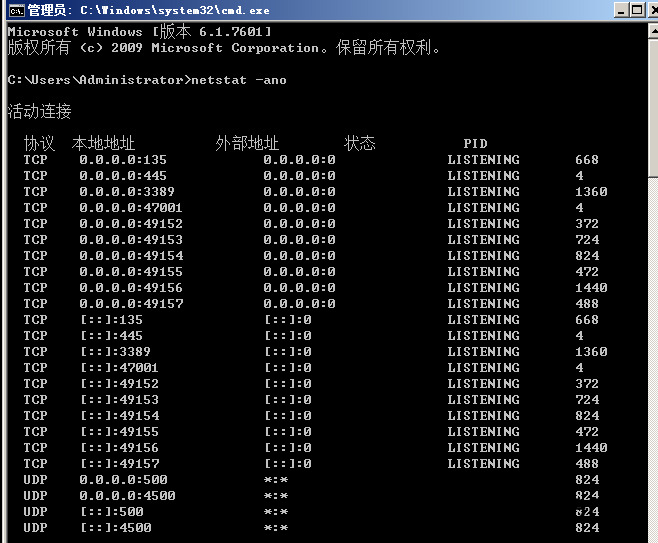Click the local address [::]:3389
The width and height of the screenshot is (658, 543).
(115, 352)
